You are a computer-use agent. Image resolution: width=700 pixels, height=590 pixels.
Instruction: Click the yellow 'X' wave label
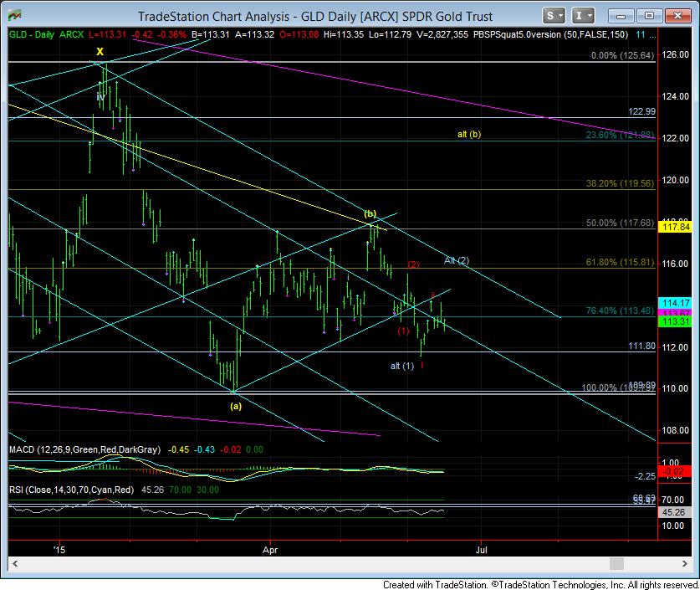click(x=100, y=51)
